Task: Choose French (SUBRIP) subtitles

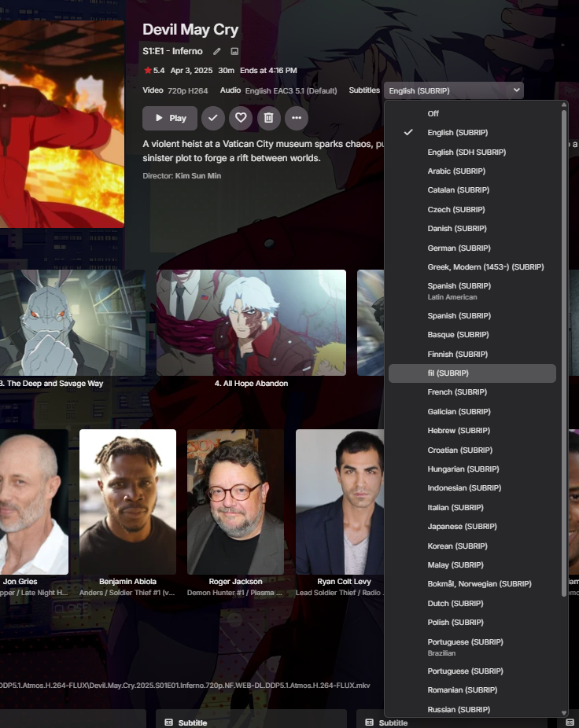Action: pyautogui.click(x=472, y=392)
